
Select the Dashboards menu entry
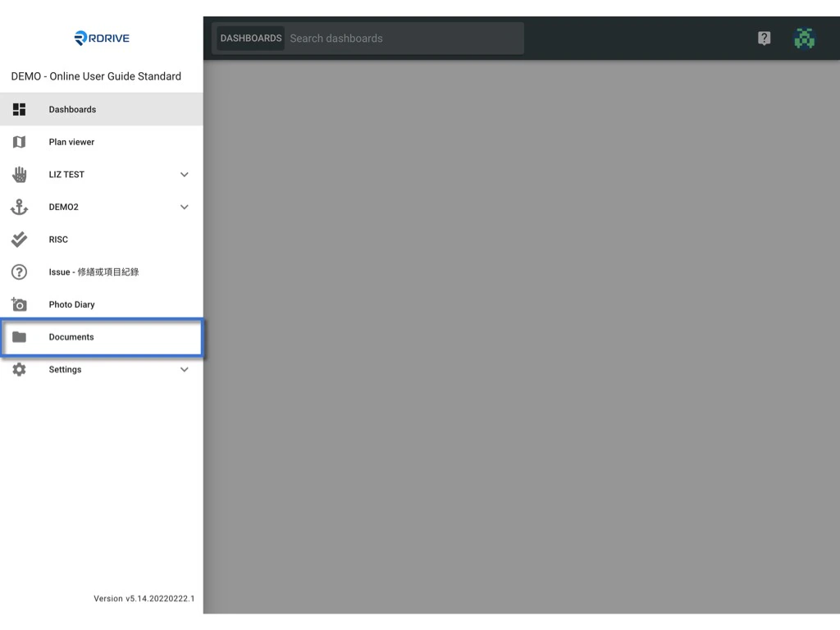(x=72, y=109)
